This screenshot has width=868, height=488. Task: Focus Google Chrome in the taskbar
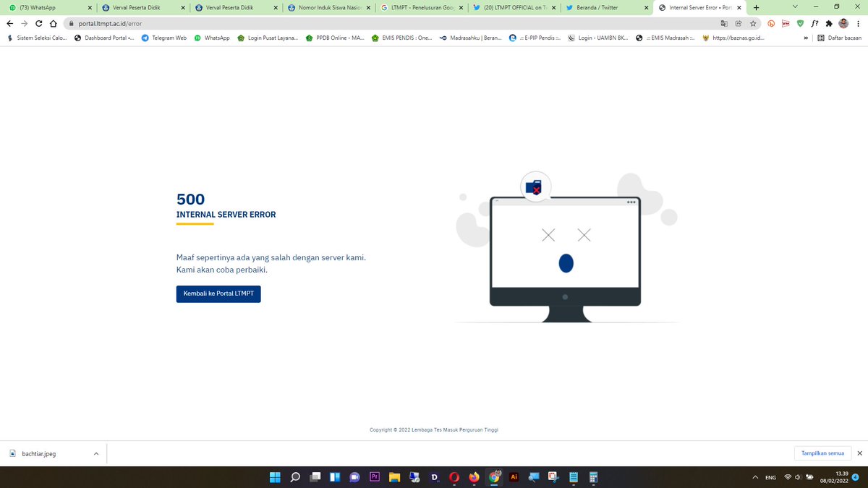[495, 477]
